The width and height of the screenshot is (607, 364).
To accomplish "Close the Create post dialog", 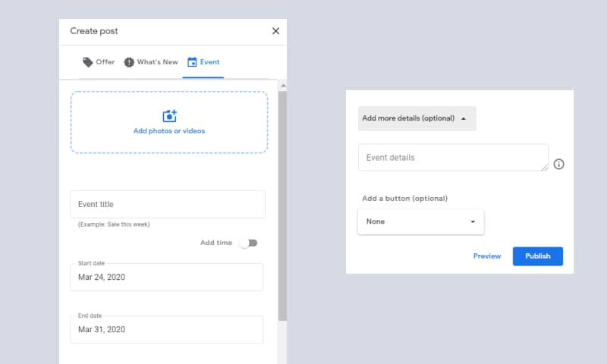I will pyautogui.click(x=275, y=31).
